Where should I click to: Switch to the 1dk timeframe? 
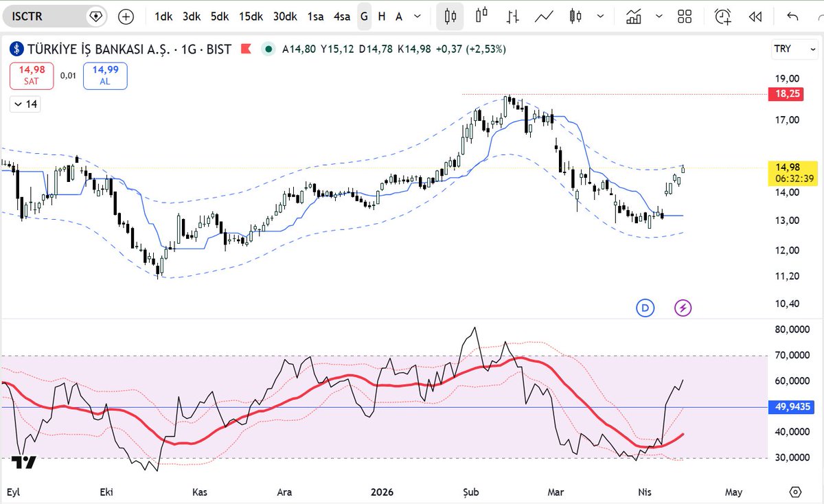pos(163,16)
